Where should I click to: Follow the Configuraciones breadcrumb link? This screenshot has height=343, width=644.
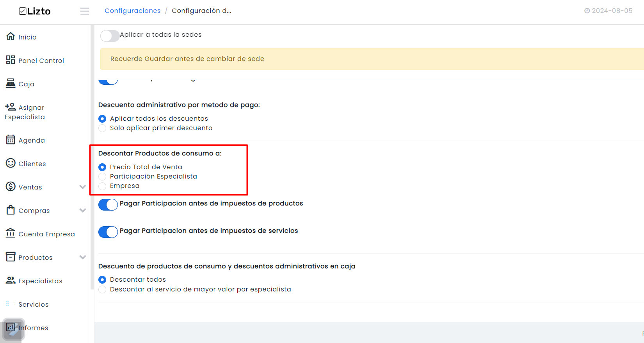133,11
